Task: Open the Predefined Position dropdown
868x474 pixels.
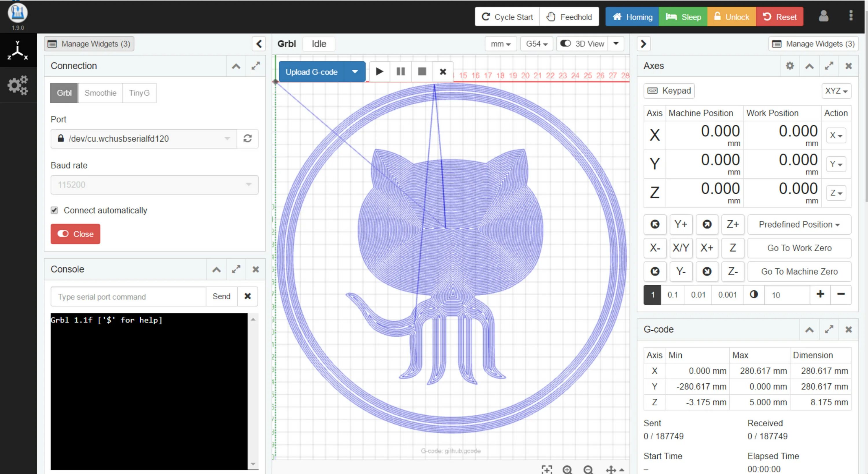Action: coord(799,224)
